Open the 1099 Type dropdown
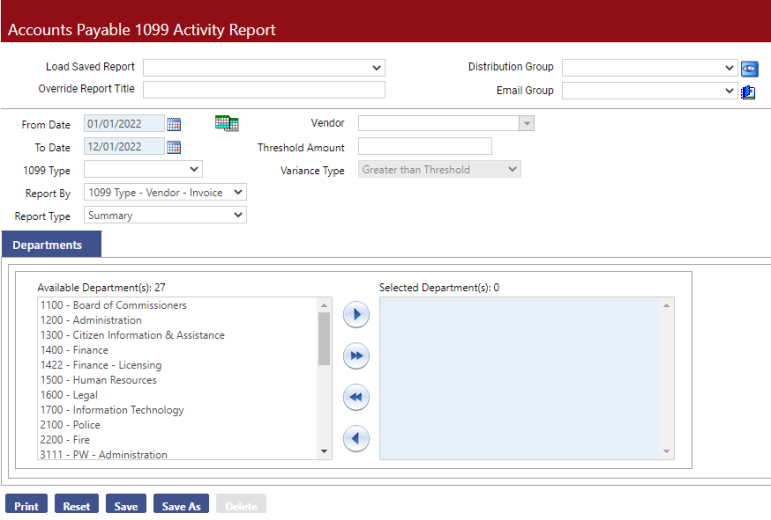This screenshot has width=771, height=520. [144, 170]
